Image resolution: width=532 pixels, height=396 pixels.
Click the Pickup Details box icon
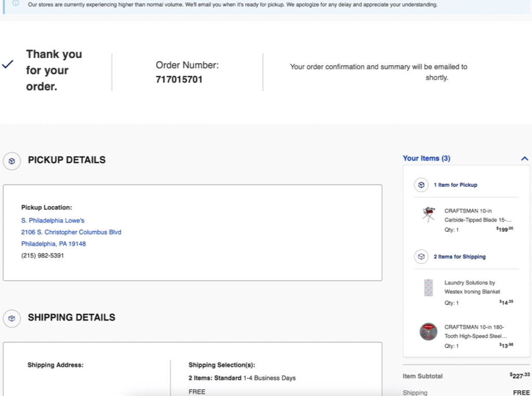[x=12, y=161]
